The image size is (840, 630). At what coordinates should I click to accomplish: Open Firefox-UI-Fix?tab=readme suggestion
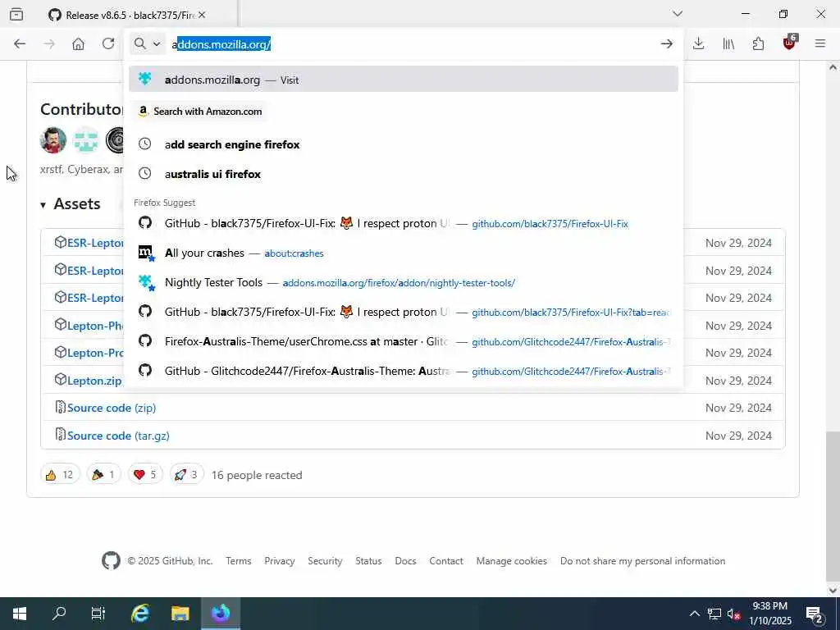tap(404, 312)
